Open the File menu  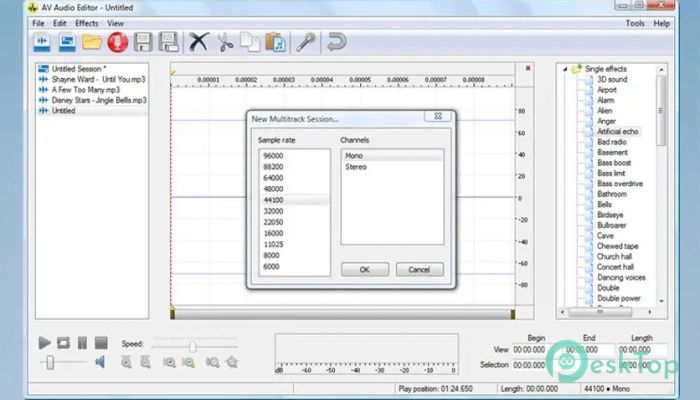pos(38,23)
